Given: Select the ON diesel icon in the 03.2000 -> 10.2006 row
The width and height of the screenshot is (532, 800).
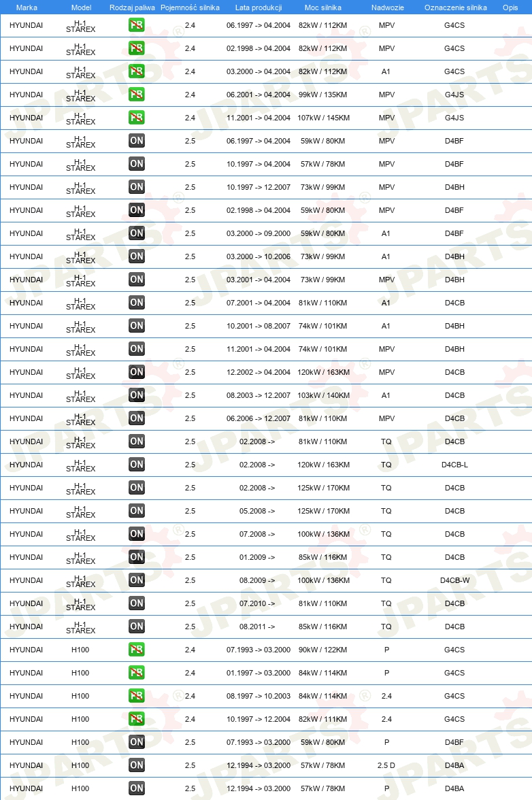Looking at the screenshot, I should (136, 256).
